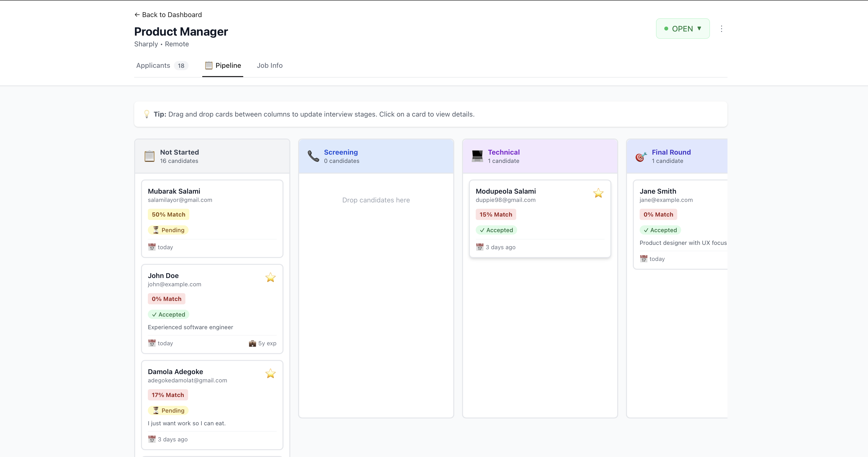Unstar Modupeola Salami's candidate card

(598, 193)
